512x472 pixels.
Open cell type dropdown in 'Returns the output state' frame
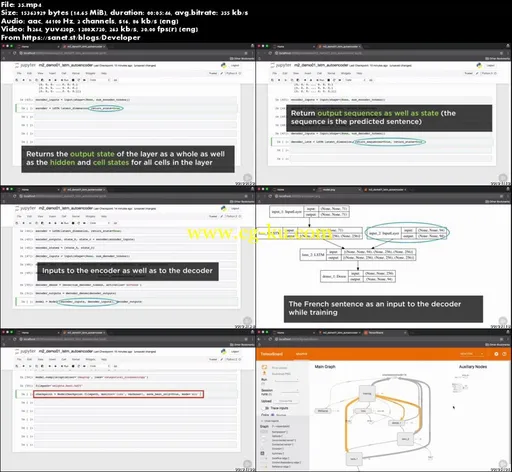click(99, 80)
